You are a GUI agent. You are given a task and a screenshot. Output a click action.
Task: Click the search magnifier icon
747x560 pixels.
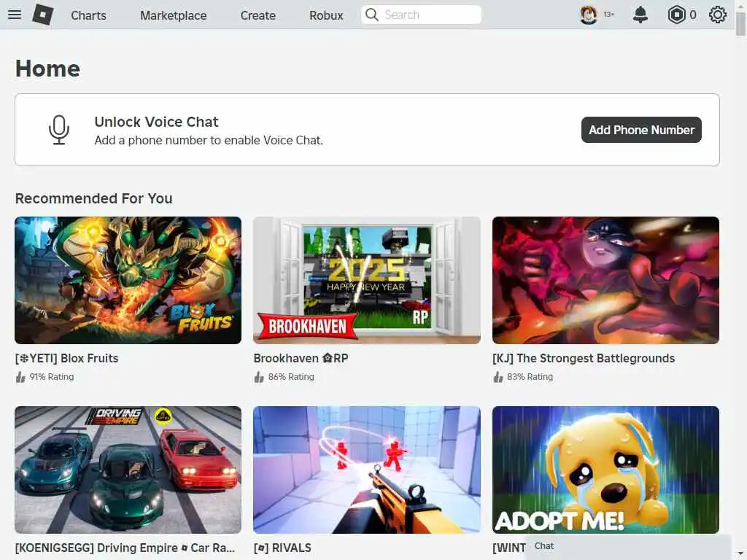pos(371,15)
